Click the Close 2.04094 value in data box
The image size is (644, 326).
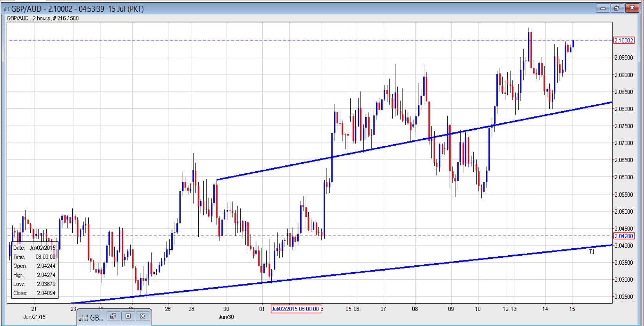pos(46,293)
